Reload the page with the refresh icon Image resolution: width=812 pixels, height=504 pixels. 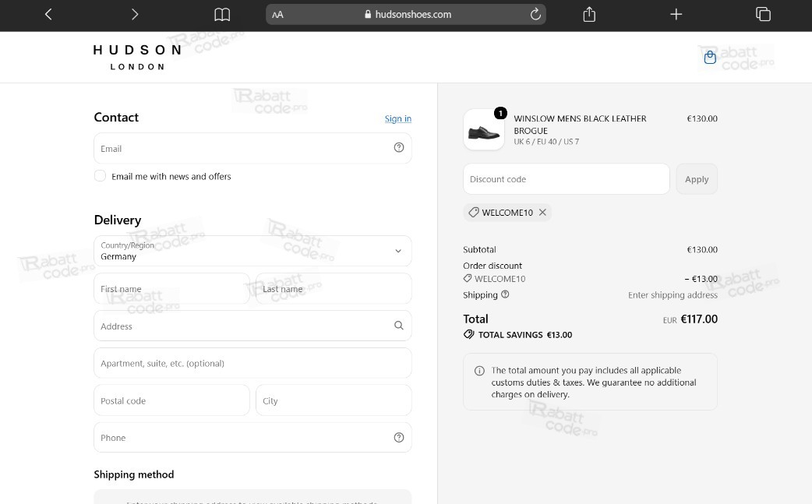pos(535,15)
